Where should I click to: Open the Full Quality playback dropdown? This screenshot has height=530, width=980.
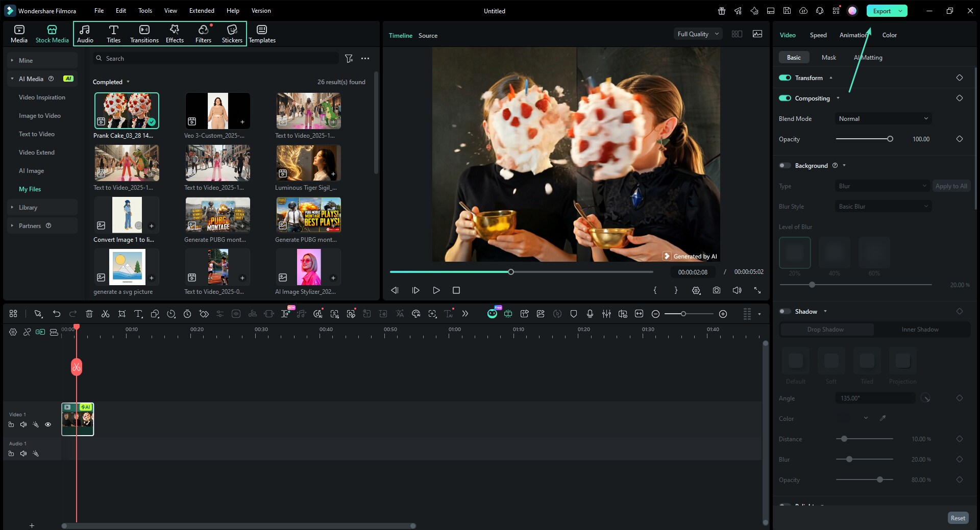click(697, 34)
